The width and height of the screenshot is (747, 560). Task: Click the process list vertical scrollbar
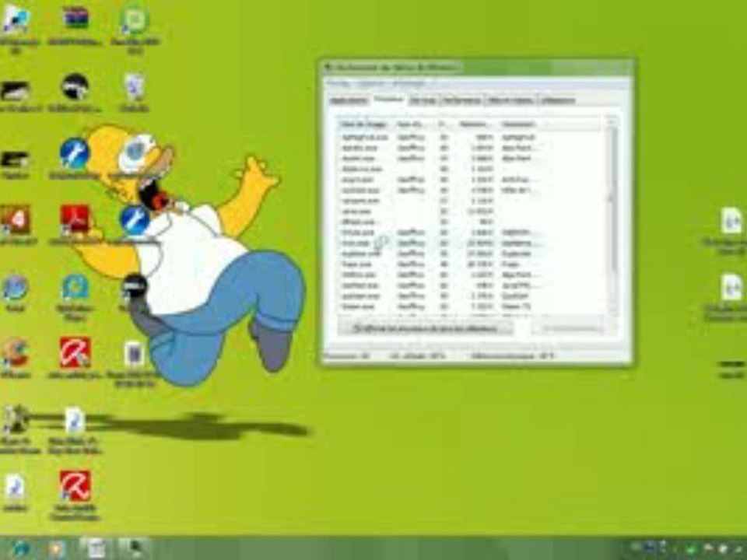click(x=612, y=217)
